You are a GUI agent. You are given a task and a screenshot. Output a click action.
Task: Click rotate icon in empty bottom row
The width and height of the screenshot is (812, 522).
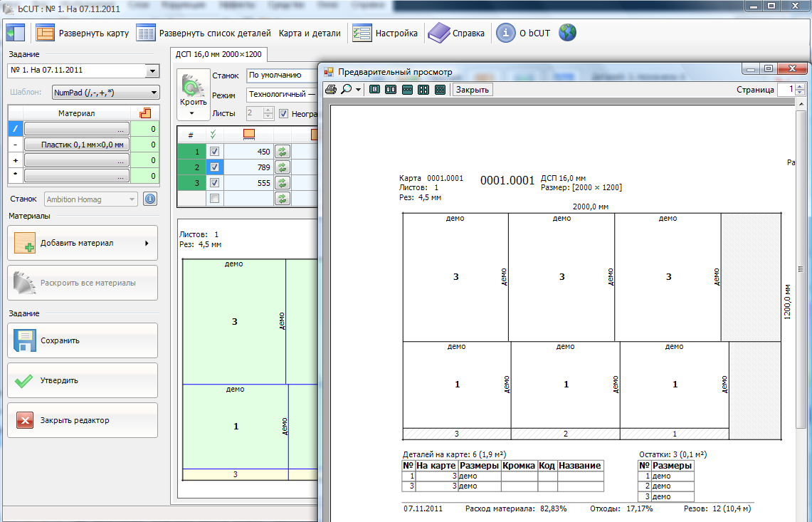point(283,199)
